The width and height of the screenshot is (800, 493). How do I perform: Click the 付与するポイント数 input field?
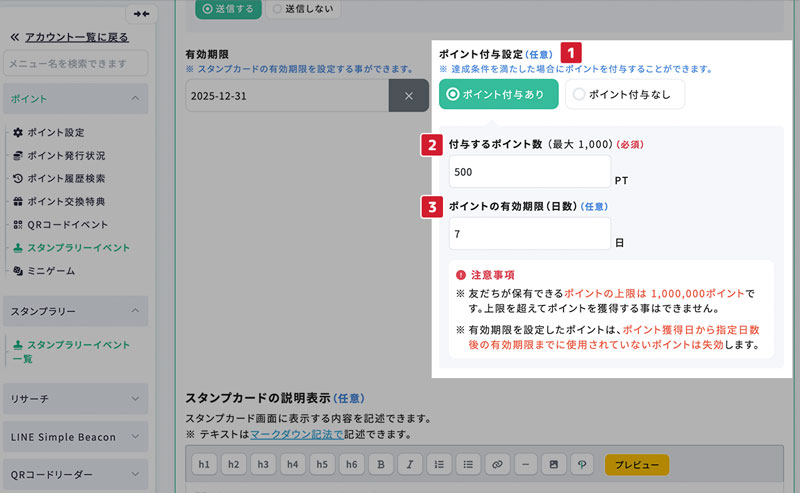pyautogui.click(x=529, y=171)
